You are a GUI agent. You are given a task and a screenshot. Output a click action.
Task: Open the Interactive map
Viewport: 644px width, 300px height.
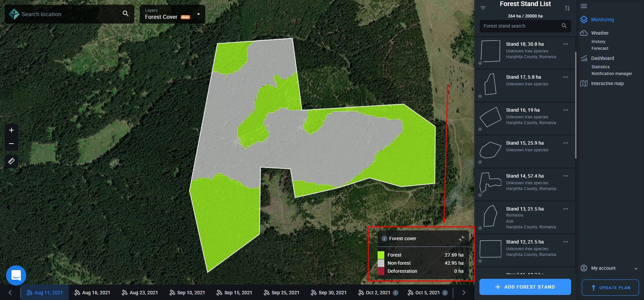pyautogui.click(x=607, y=83)
